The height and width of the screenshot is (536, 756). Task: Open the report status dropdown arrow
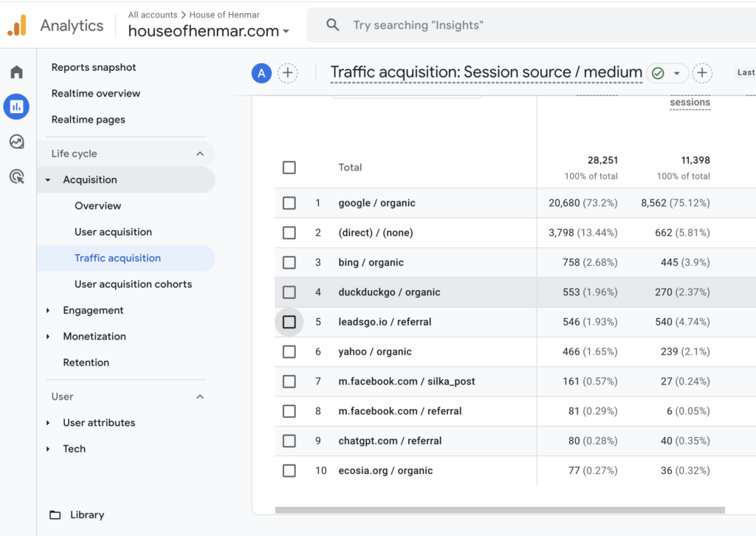click(677, 73)
